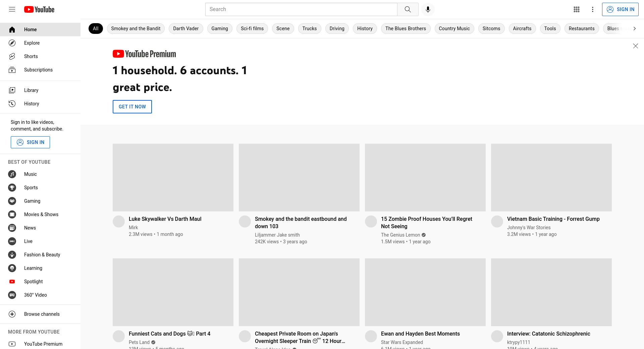This screenshot has height=349, width=644.
Task: Open 360° Video in the sidebar
Action: (x=40, y=295)
